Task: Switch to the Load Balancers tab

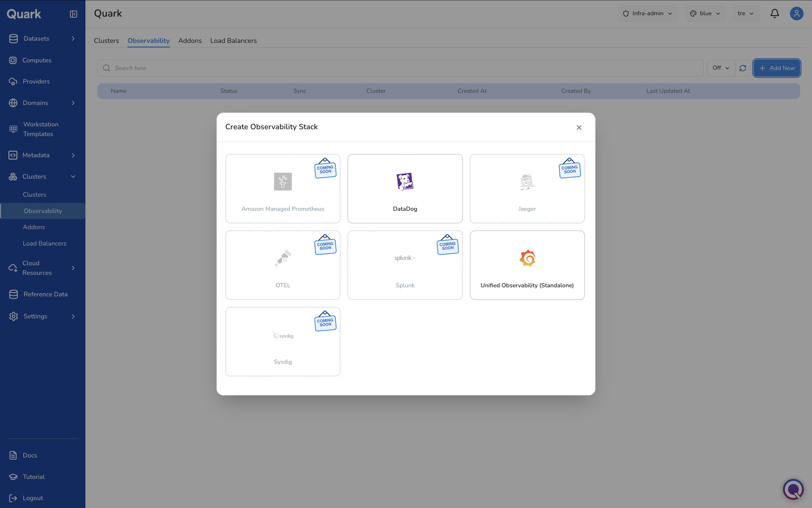Action: [x=233, y=41]
